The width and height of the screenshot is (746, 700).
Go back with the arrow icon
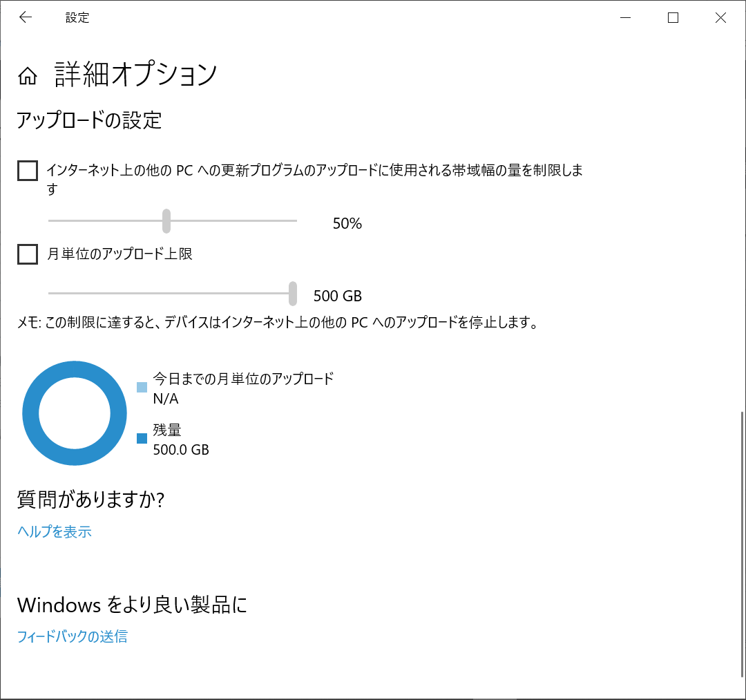26,17
